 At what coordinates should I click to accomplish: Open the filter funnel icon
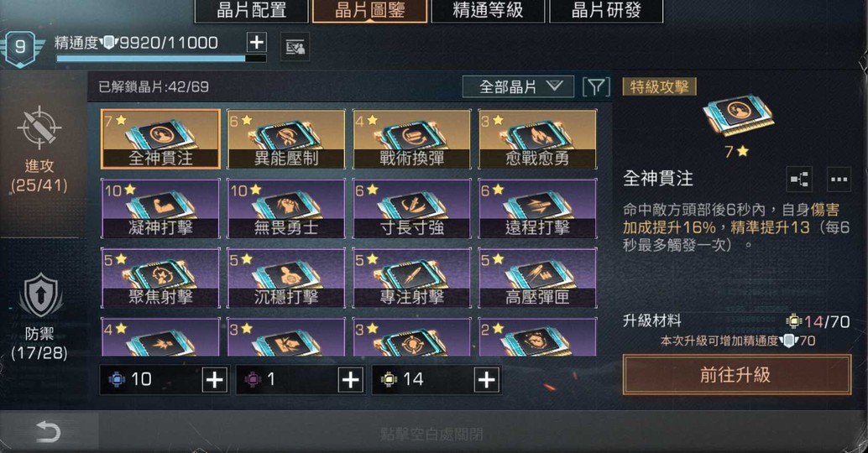point(596,87)
